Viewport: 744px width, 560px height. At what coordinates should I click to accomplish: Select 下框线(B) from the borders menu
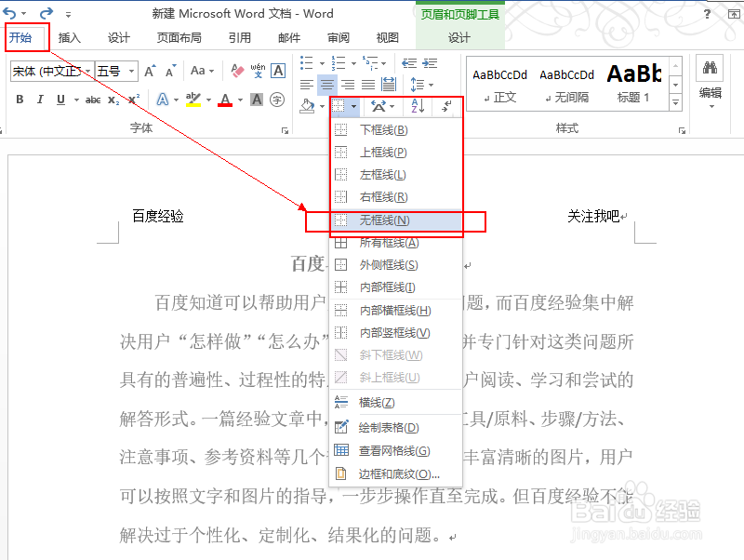(396, 129)
